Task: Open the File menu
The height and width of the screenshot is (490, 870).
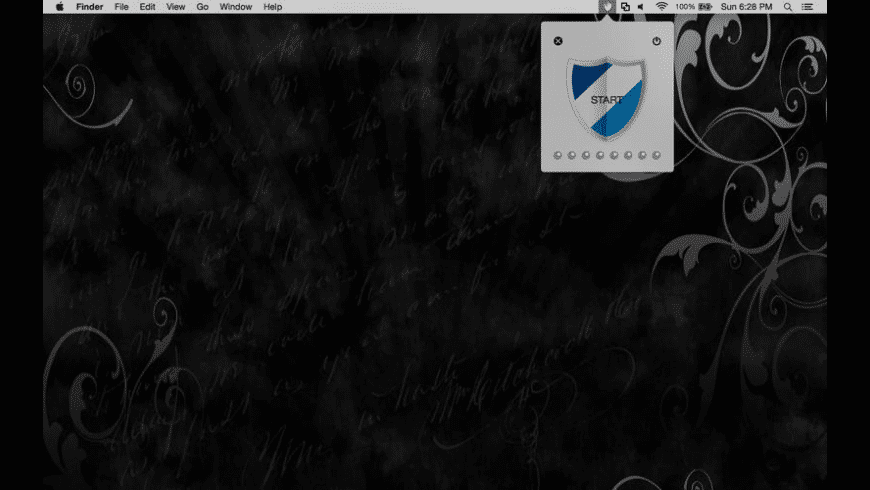Action: point(121,7)
